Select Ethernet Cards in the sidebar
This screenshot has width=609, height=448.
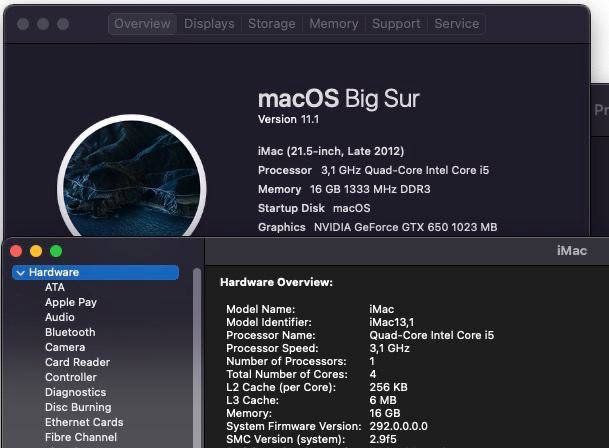click(84, 422)
